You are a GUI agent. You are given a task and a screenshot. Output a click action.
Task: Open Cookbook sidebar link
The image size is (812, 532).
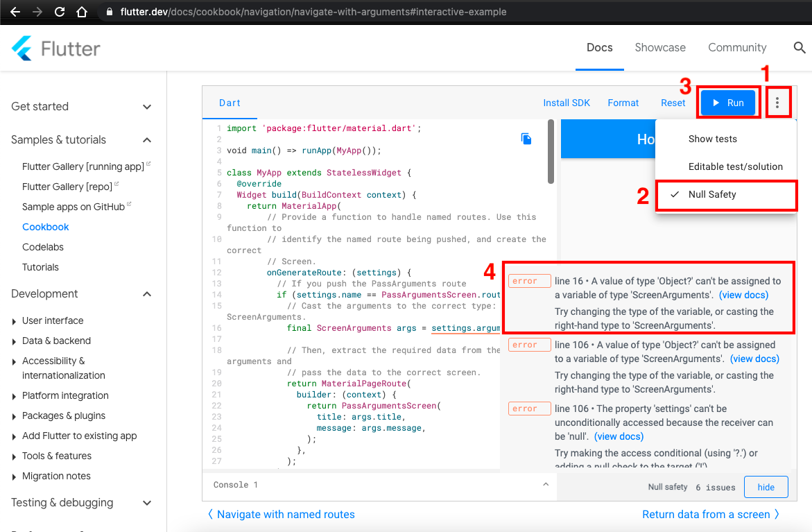[x=46, y=227]
